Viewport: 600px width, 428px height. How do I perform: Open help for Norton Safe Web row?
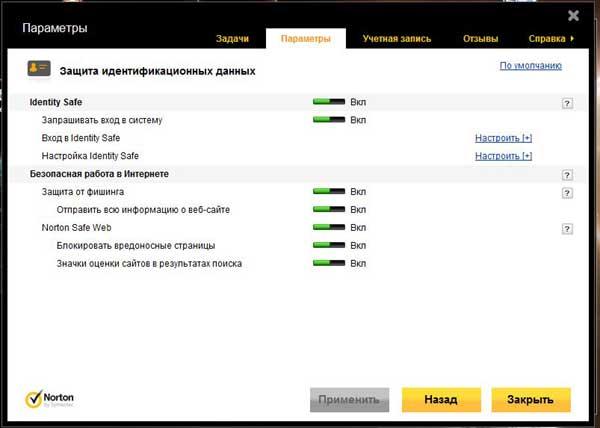coord(567,229)
